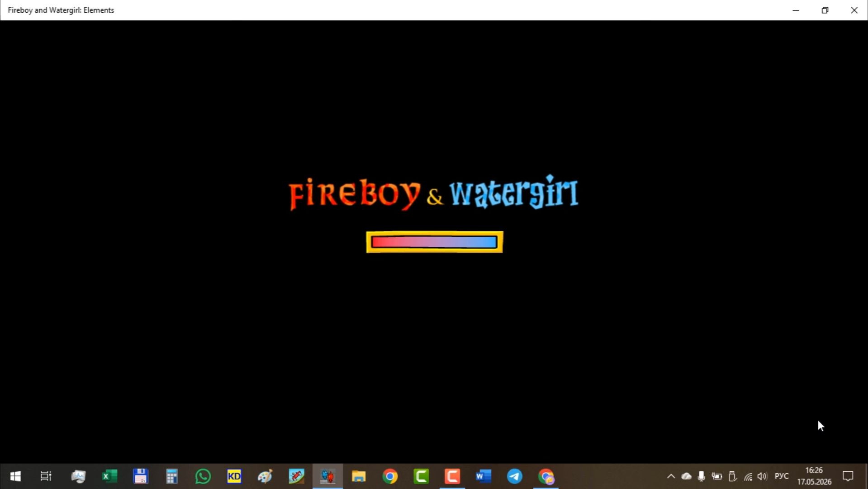Open the OneDrive cloud tray icon
Screen dimensions: 868x489
tap(686, 476)
